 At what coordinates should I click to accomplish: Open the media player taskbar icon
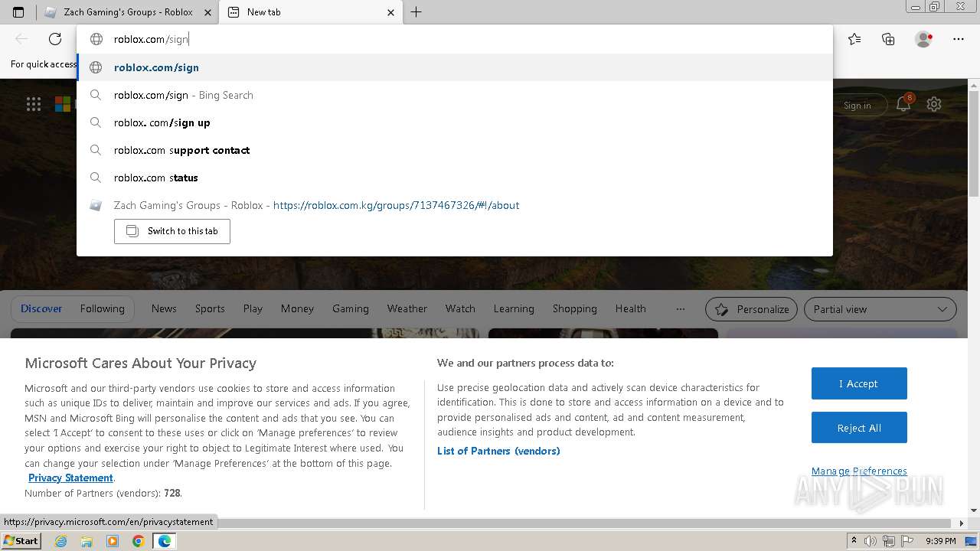click(x=113, y=541)
